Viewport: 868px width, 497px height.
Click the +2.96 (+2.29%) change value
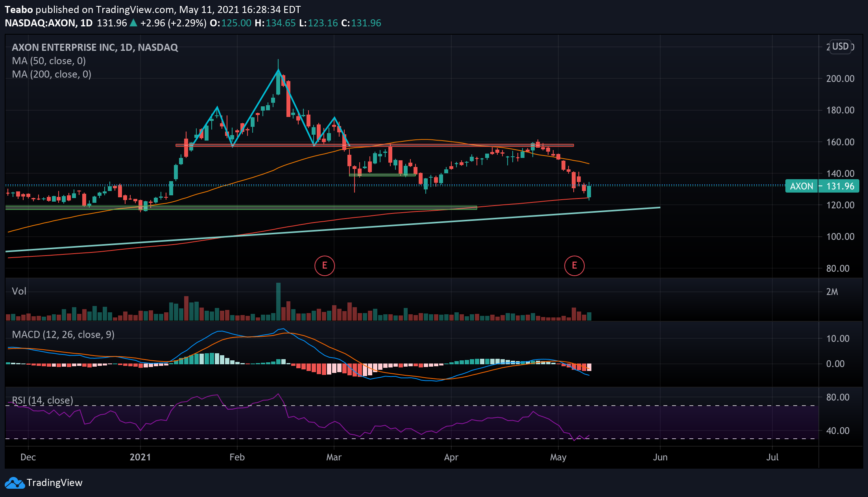[174, 23]
